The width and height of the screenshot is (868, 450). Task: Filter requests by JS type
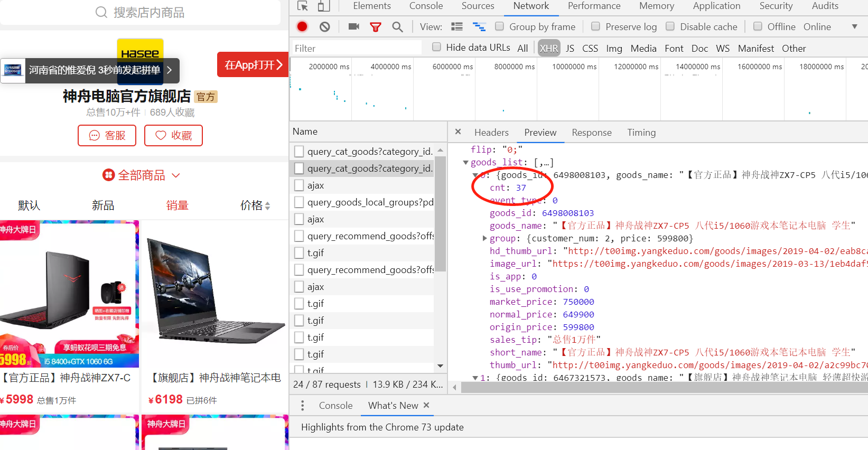pos(570,49)
